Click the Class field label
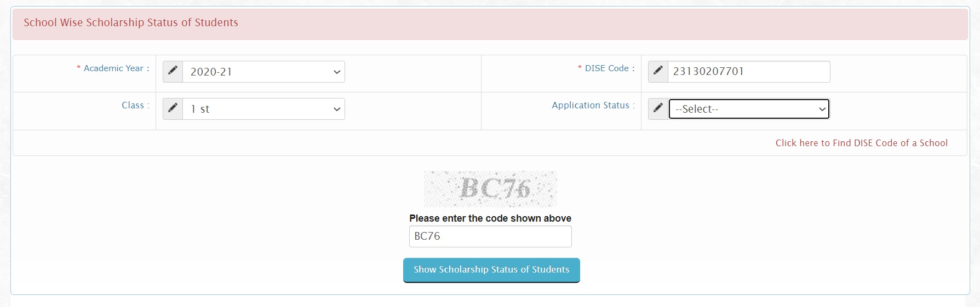 [x=133, y=105]
